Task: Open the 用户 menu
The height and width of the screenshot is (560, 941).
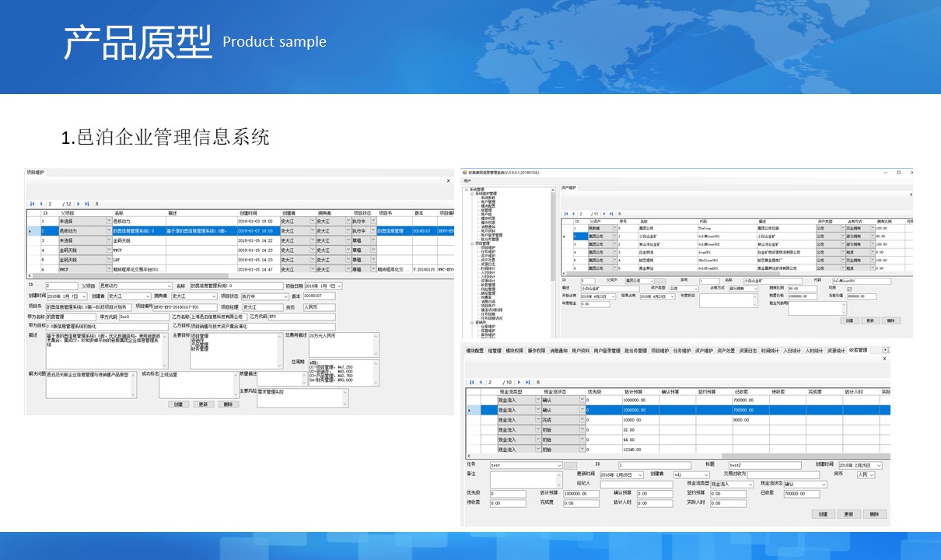Action: [467, 180]
